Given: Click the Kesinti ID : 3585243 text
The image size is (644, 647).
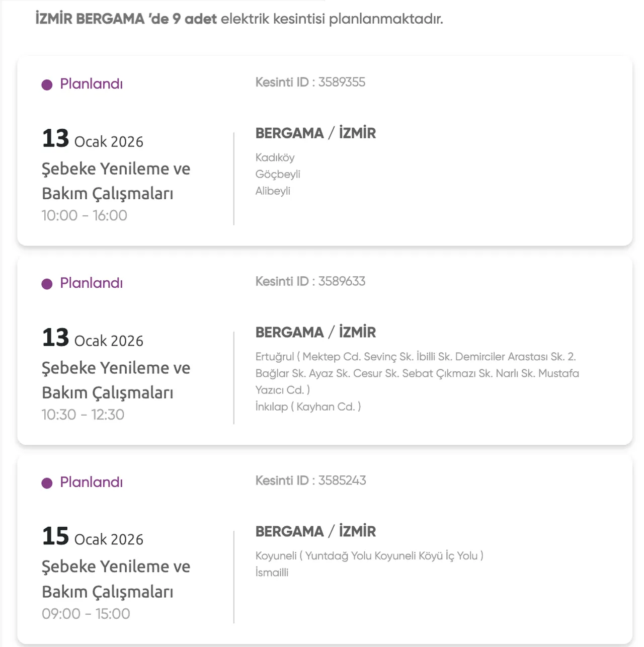Looking at the screenshot, I should 310,480.
